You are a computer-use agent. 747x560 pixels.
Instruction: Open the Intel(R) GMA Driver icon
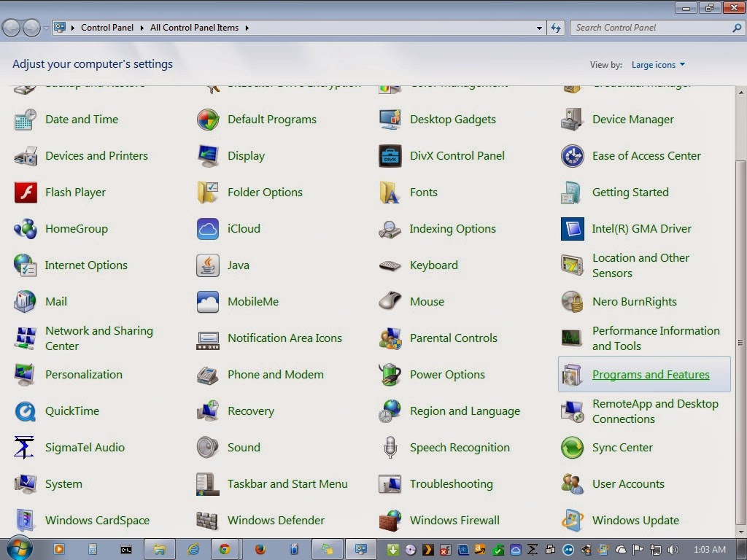[x=572, y=229]
